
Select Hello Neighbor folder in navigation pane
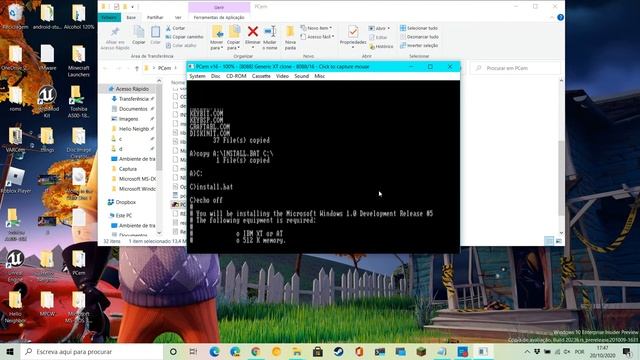(x=130, y=129)
